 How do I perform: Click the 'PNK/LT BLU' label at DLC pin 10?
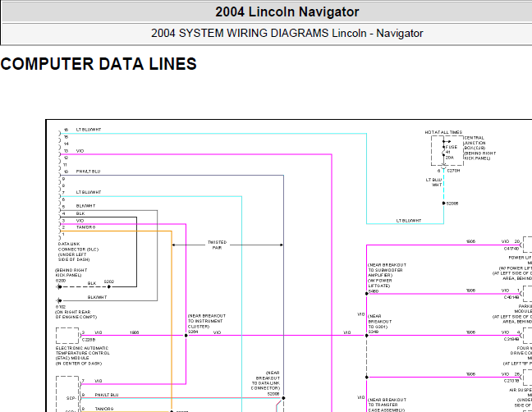tap(88, 172)
